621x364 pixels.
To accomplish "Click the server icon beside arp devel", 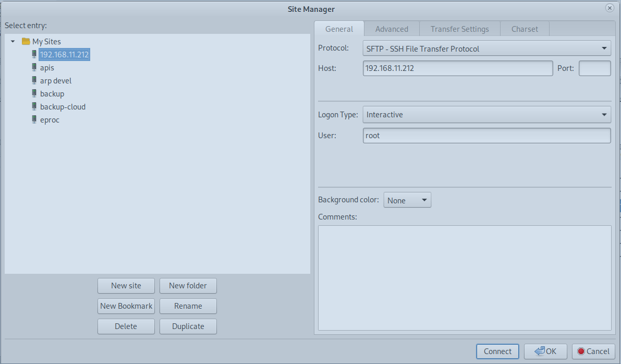I will [x=34, y=80].
